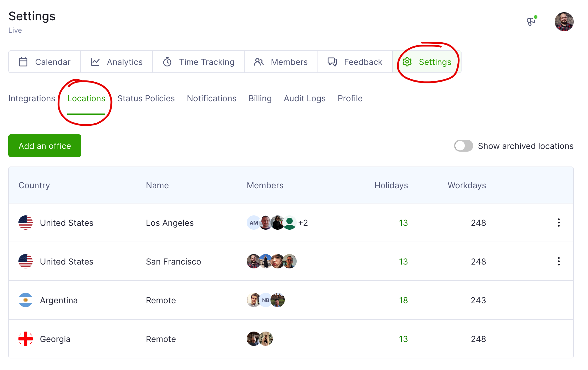The height and width of the screenshot is (370, 588).
Task: Click the Workdays column header
Action: [467, 185]
